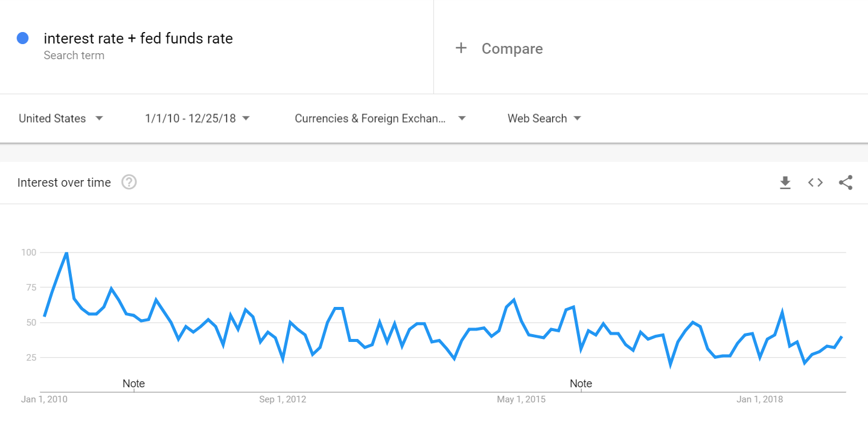Image resolution: width=868 pixels, height=432 pixels.
Task: Change the Currencies & Foreign Exchange category
Action: (x=379, y=118)
